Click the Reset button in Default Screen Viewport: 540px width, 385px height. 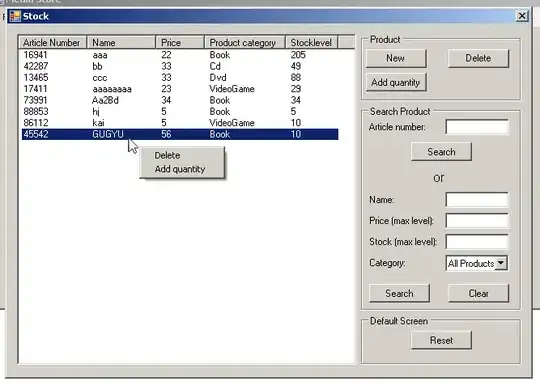click(x=441, y=340)
